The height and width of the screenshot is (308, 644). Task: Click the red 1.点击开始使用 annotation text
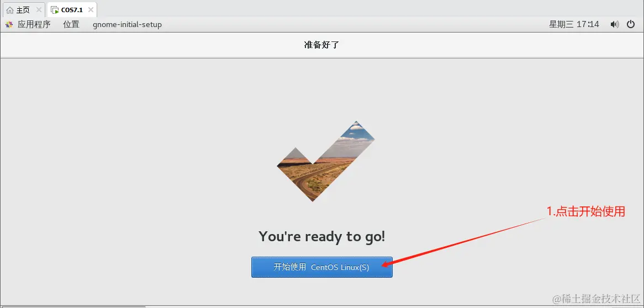585,211
